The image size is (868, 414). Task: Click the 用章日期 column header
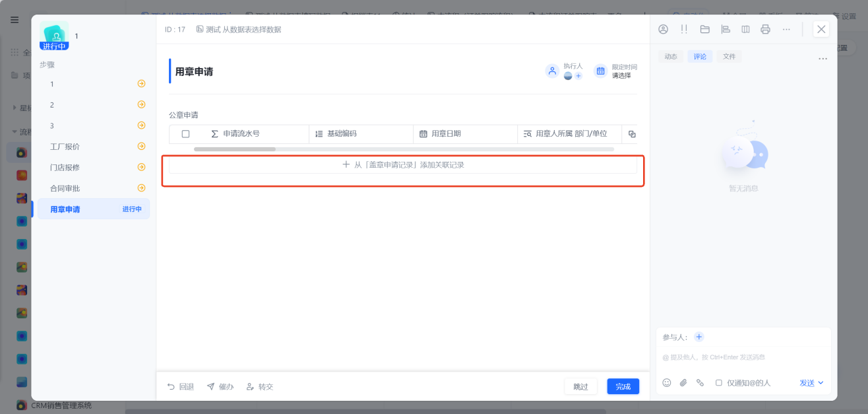pos(466,134)
